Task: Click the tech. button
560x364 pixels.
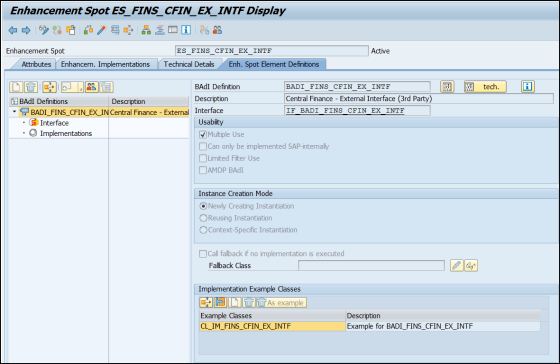Action: (485, 86)
